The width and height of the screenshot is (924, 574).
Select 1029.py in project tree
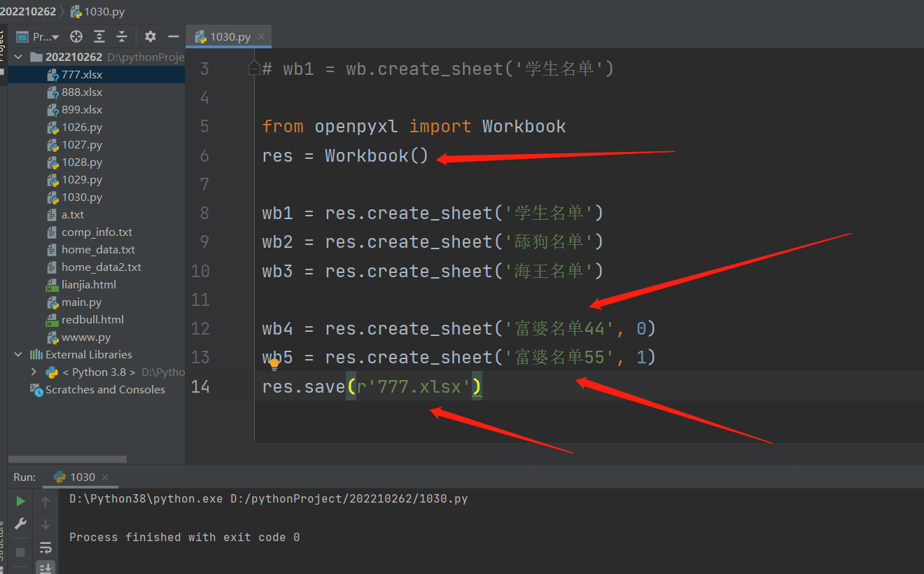tap(97, 179)
